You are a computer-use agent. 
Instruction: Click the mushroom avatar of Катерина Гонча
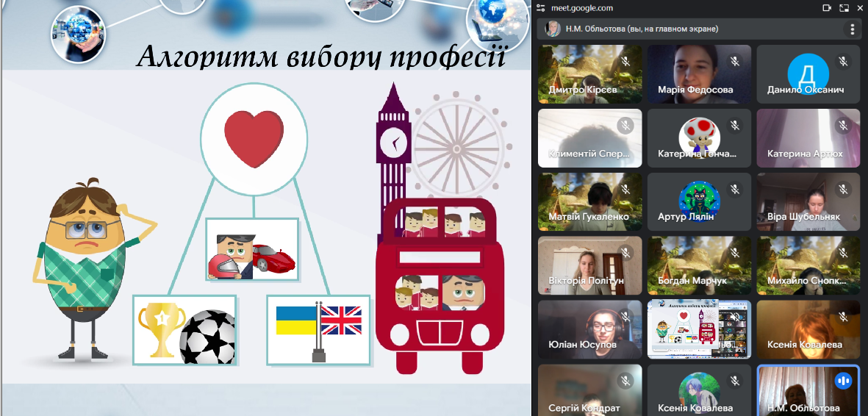pyautogui.click(x=699, y=137)
